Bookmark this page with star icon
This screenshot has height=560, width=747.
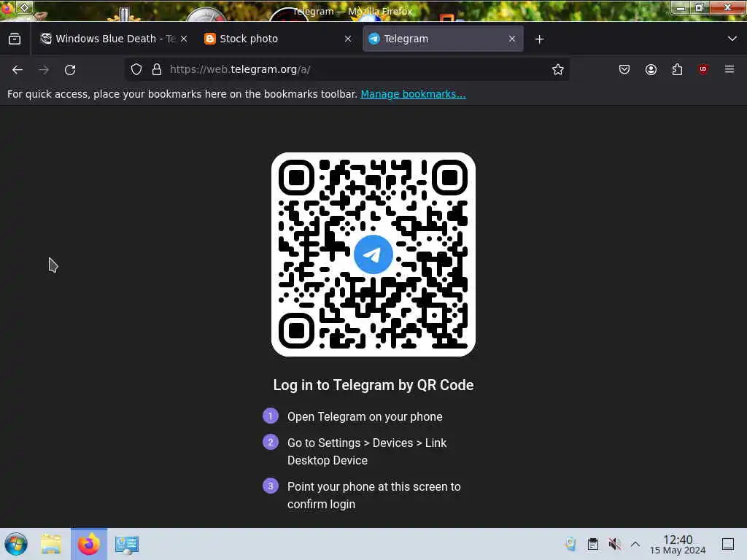558,69
